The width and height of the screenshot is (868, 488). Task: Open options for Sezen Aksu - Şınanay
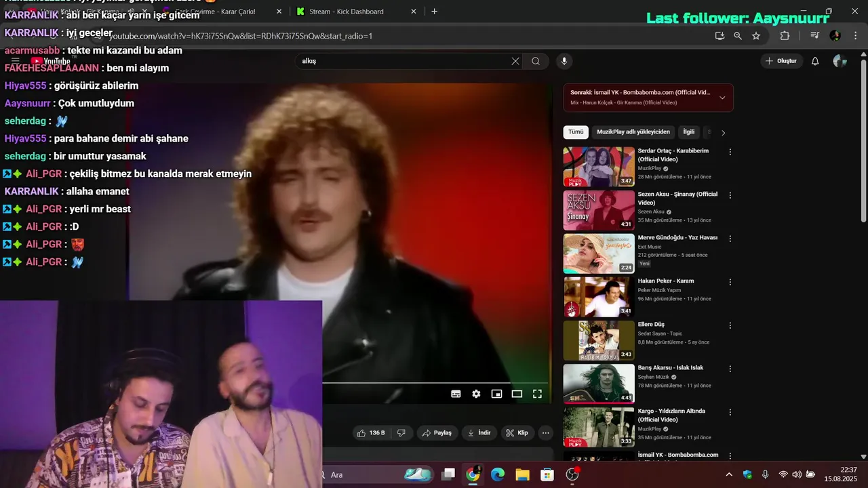pyautogui.click(x=730, y=195)
